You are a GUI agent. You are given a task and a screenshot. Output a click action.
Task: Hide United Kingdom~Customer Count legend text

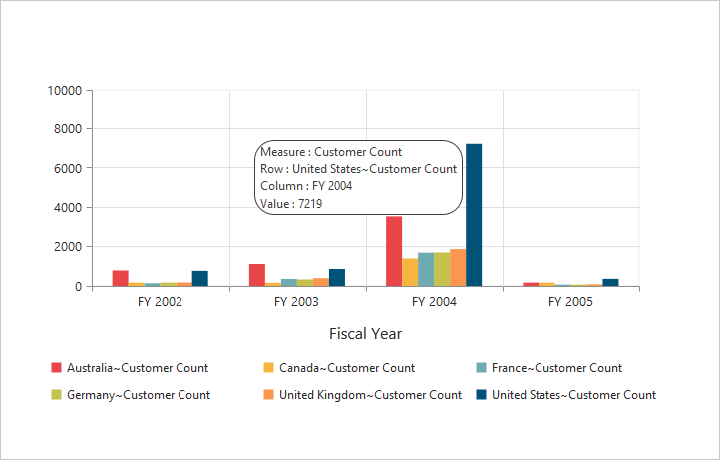[x=370, y=395]
